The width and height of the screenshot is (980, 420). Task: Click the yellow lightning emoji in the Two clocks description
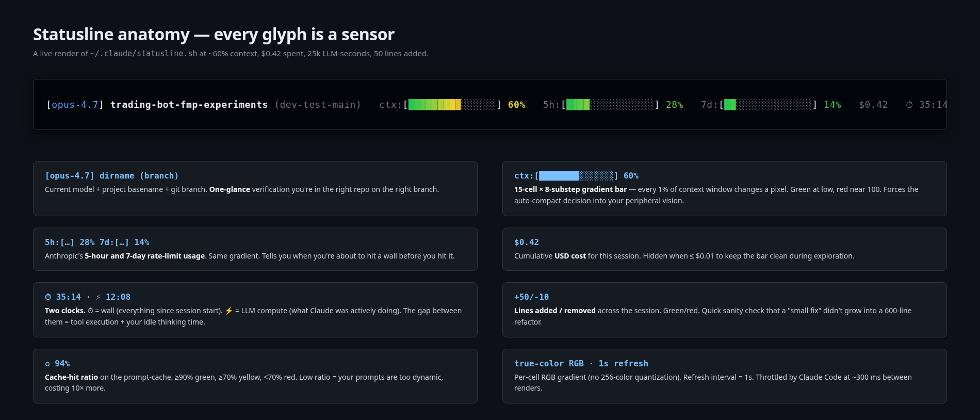[229, 311]
